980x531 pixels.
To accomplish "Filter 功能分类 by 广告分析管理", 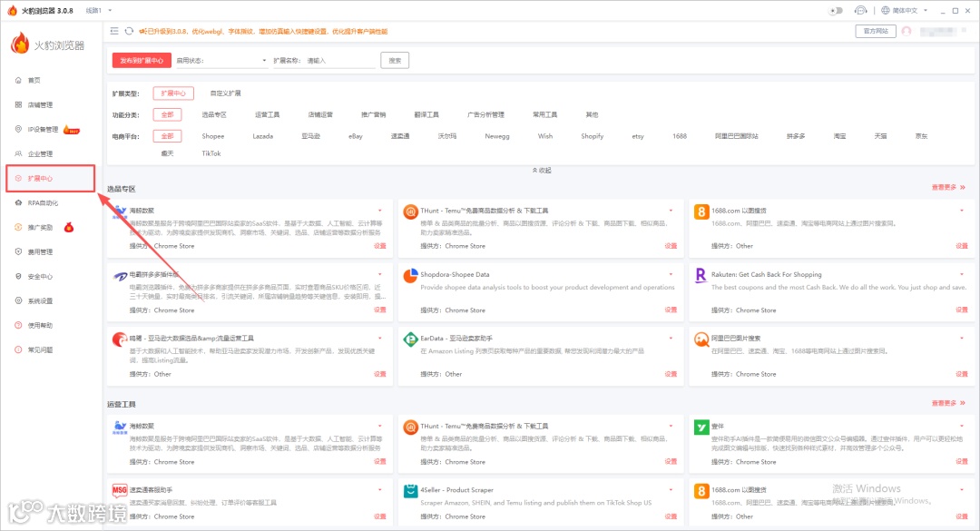I will click(x=485, y=114).
